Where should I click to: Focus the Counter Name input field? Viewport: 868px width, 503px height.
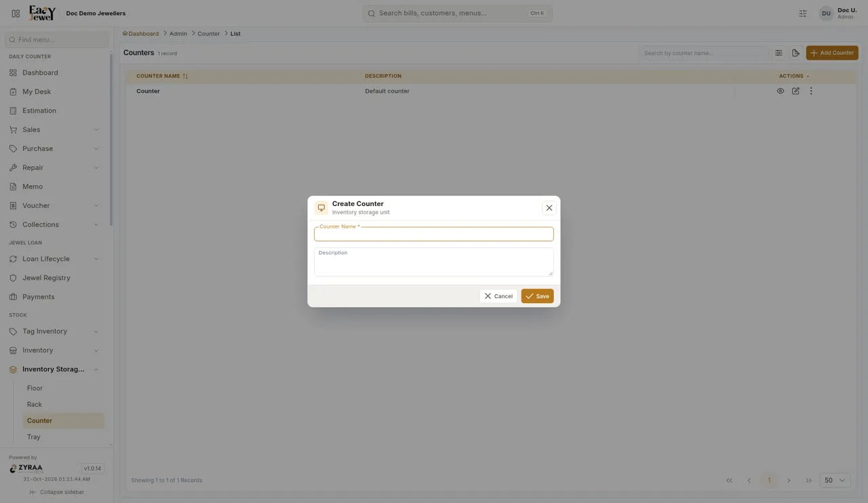[x=434, y=234]
